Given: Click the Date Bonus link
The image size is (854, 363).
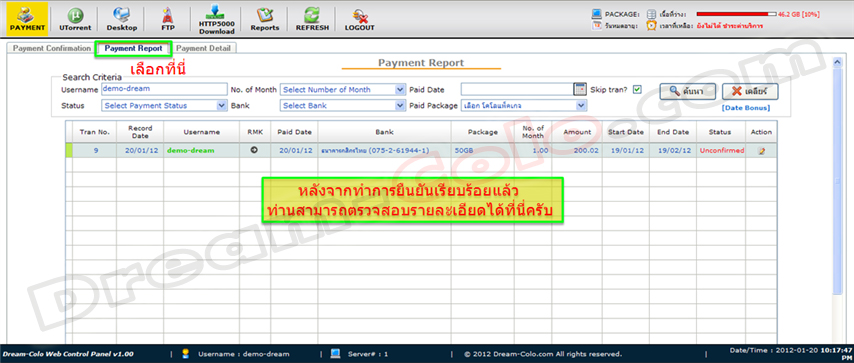Looking at the screenshot, I should (746, 108).
